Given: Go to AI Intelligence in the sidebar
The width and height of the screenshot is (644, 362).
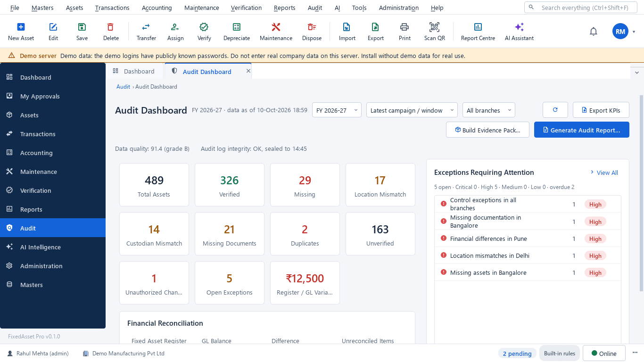Looking at the screenshot, I should coord(53,247).
